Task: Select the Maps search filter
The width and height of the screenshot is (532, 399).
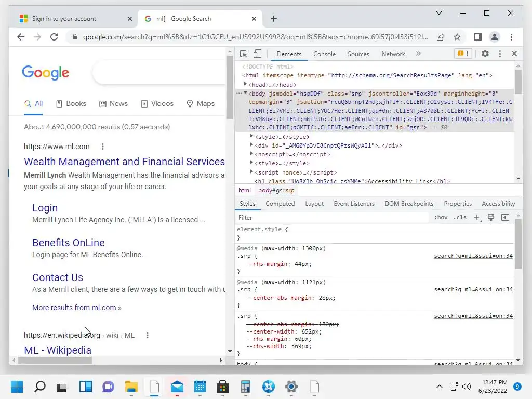Action: (201, 104)
